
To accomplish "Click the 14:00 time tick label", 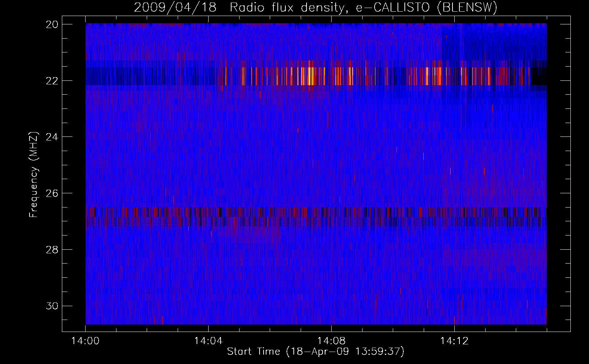I will [x=86, y=341].
